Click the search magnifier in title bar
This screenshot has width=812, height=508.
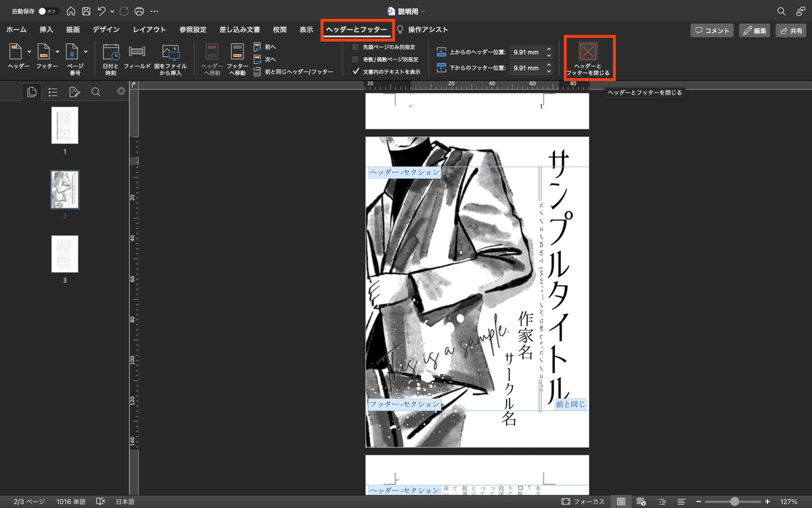782,12
